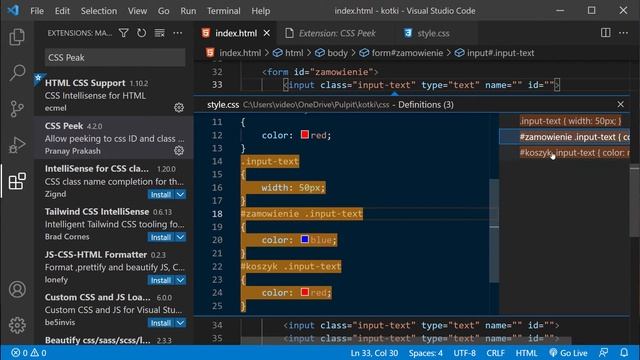The image size is (640, 360).
Task: Select the index.html editor tab
Action: click(x=236, y=33)
